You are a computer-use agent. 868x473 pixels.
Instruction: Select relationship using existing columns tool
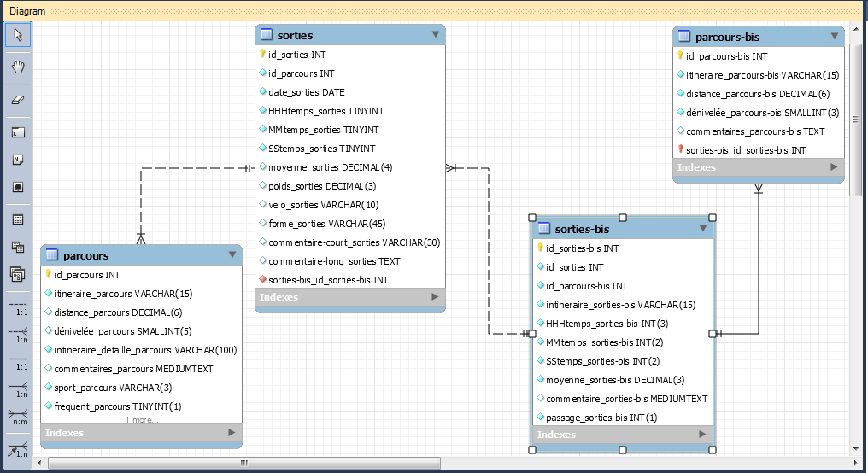click(x=18, y=450)
